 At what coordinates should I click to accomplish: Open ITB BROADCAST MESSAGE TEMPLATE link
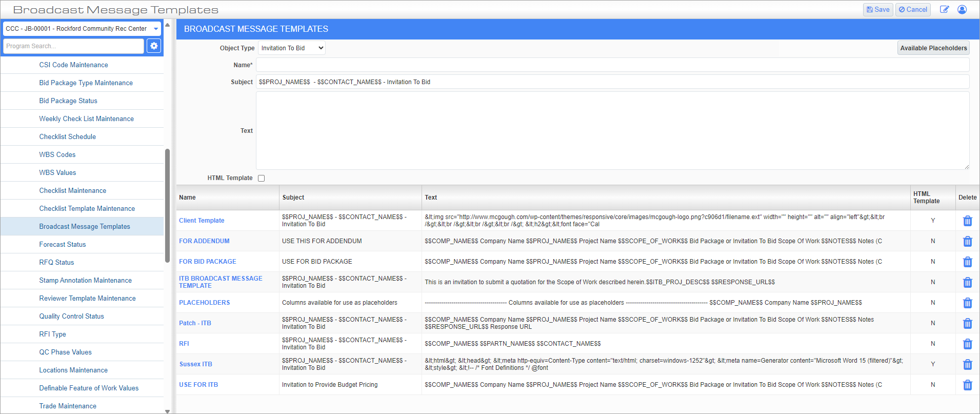click(221, 282)
